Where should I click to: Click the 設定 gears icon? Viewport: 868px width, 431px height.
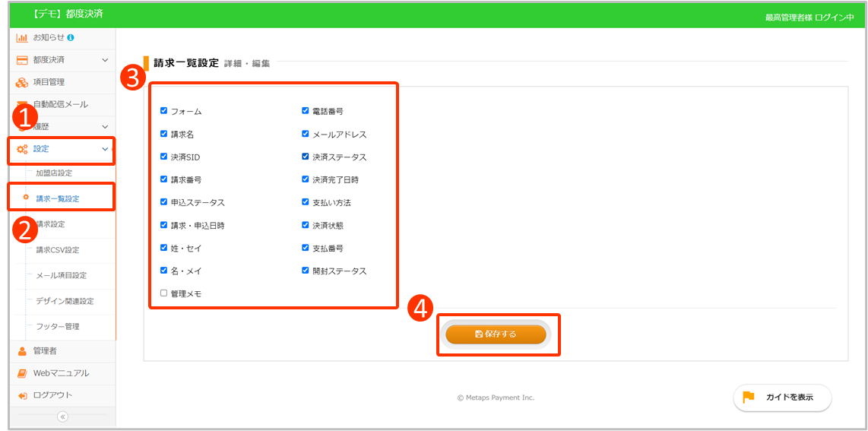[x=22, y=149]
